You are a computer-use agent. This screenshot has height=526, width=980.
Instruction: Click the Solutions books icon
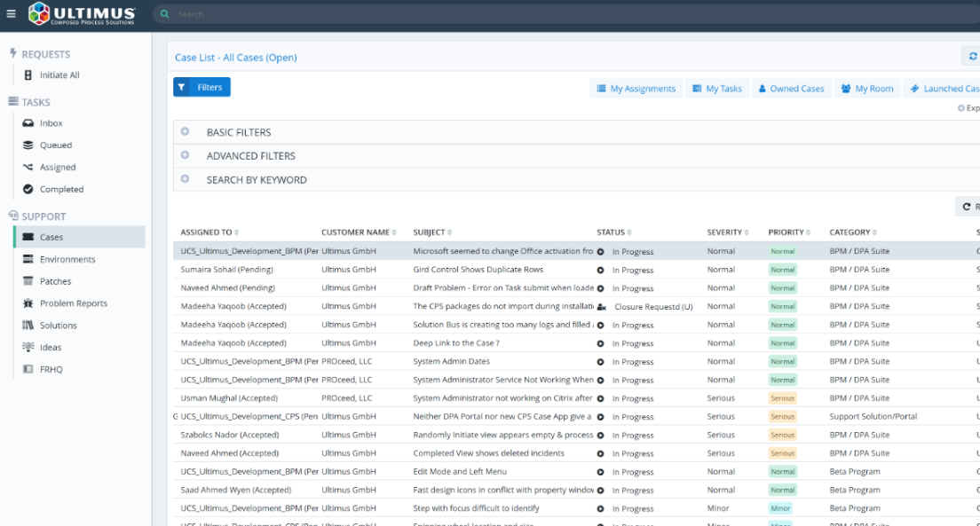pos(28,325)
